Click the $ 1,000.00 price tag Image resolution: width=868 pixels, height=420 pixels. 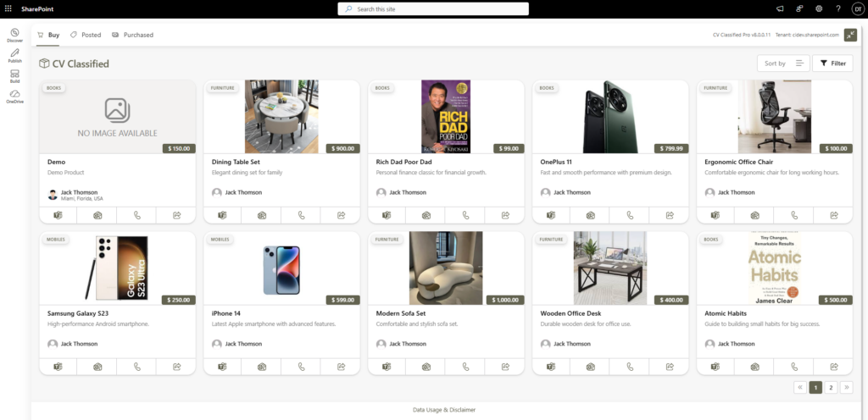tap(505, 300)
